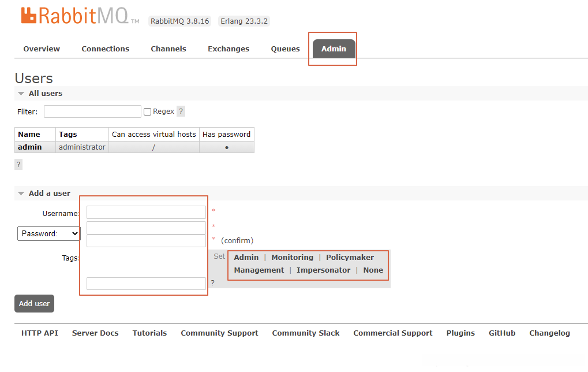Set the Monitoring tag
588x372 pixels.
293,258
